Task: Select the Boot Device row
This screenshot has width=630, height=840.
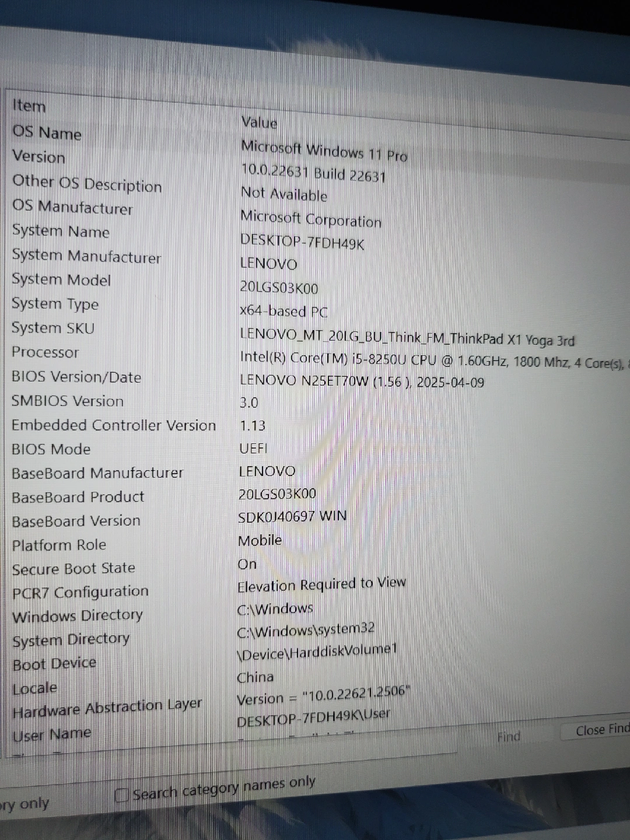Action: (54, 664)
